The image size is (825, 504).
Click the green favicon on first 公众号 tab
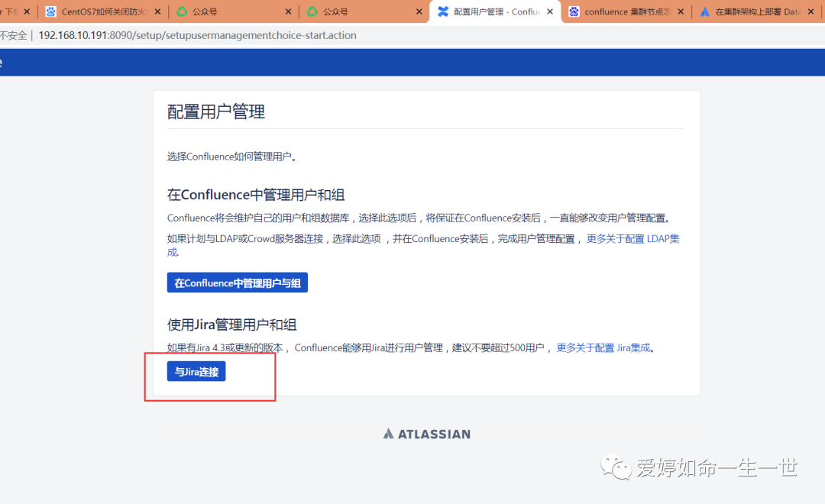(x=182, y=11)
